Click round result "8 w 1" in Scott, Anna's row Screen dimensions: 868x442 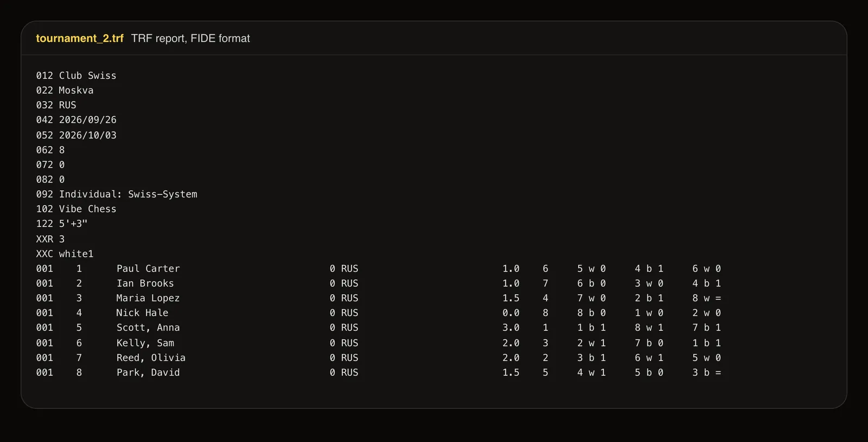(649, 327)
